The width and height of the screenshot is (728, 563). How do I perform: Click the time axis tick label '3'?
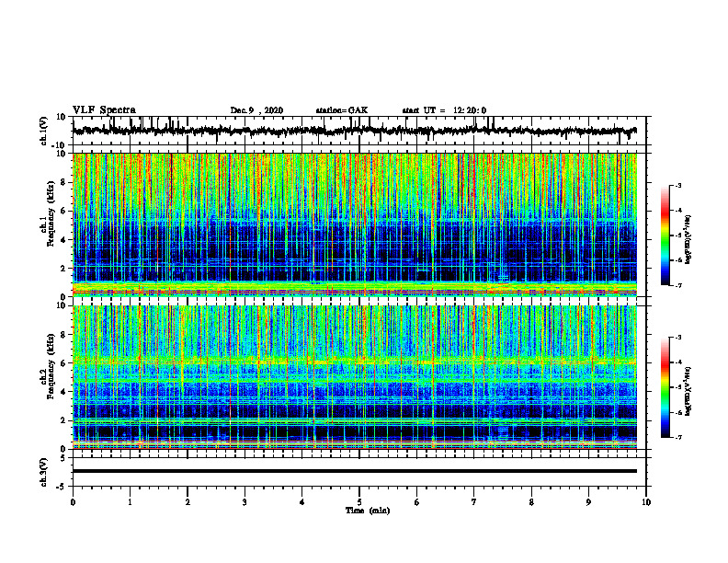pos(245,502)
